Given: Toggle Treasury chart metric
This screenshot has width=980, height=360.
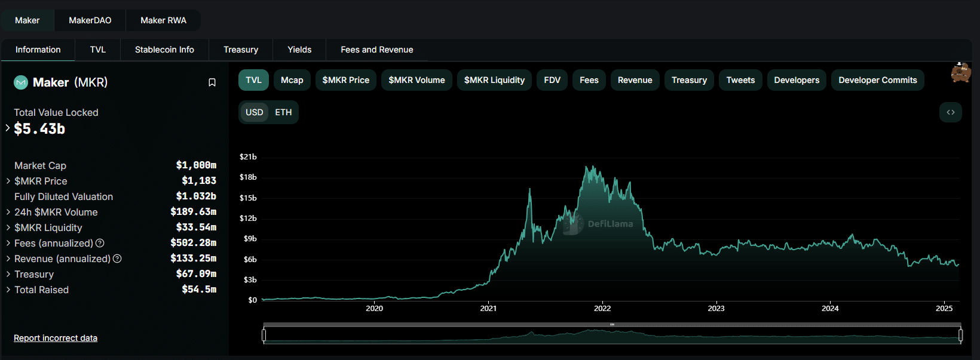Looking at the screenshot, I should (x=689, y=80).
